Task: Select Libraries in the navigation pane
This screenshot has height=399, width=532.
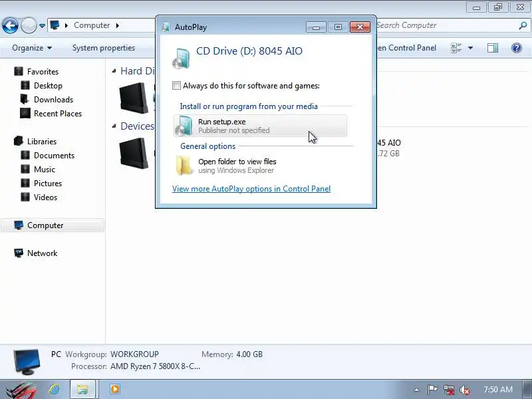Action: coord(42,142)
